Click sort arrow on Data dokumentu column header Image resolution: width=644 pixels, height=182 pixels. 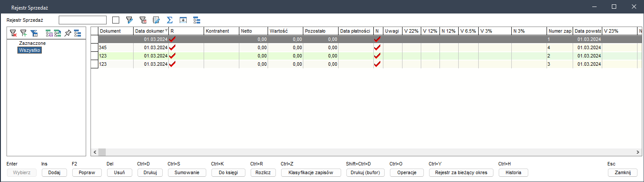point(166,31)
